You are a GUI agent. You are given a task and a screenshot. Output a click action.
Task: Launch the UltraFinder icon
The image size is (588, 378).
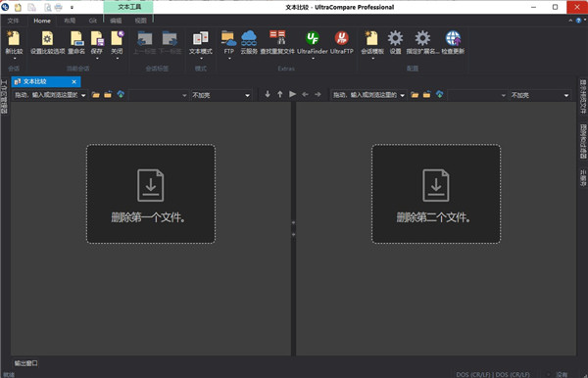tap(313, 38)
